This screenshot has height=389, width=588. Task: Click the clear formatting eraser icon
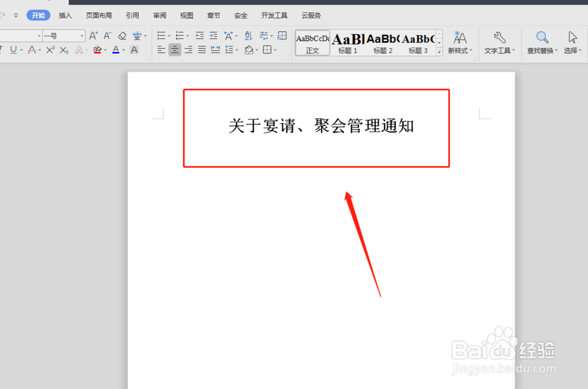[x=122, y=35]
